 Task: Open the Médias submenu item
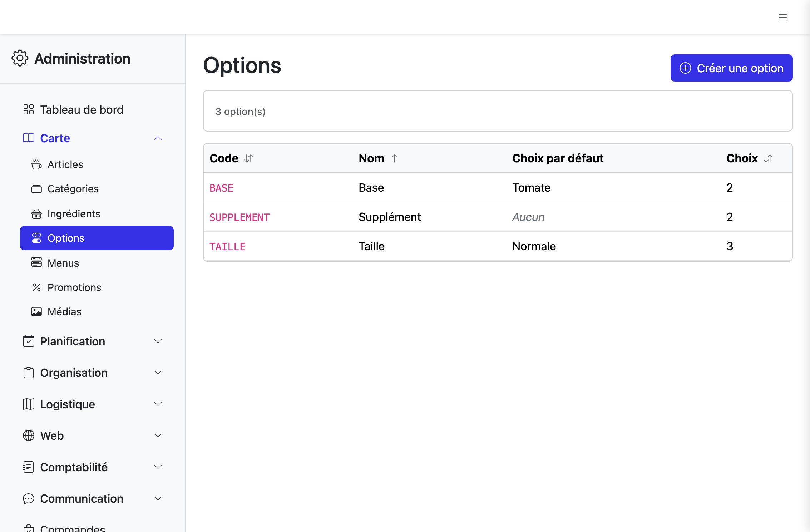tap(97, 312)
